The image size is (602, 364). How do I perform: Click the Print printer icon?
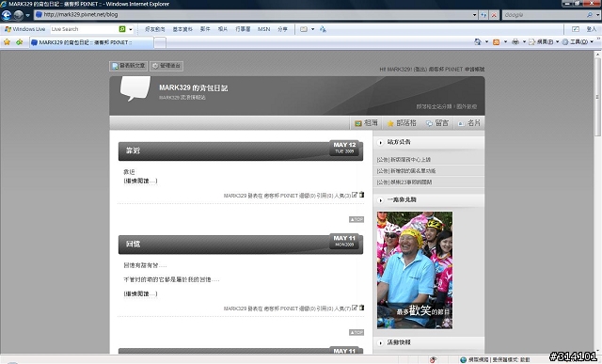tap(515, 41)
